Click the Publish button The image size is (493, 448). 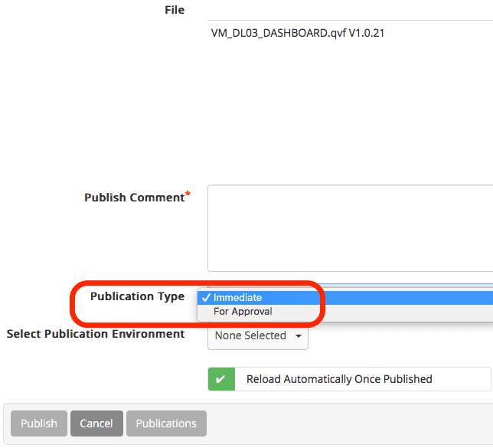39,423
